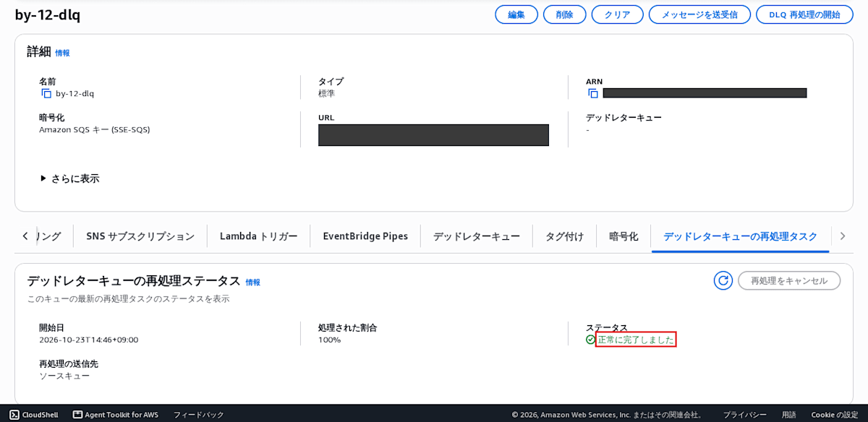This screenshot has height=422, width=868.
Task: Click the Amazon SQS キー (SSE-SQS) value
Action: pos(95,129)
